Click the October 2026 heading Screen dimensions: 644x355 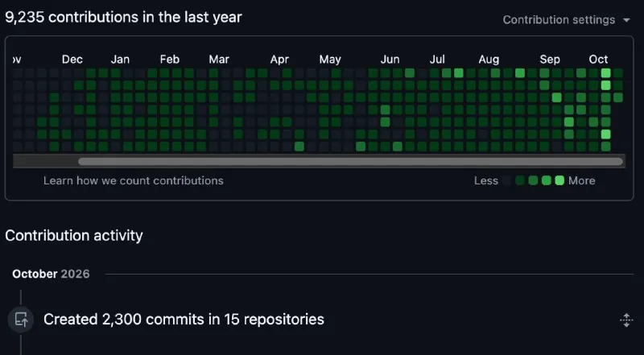pyautogui.click(x=51, y=274)
